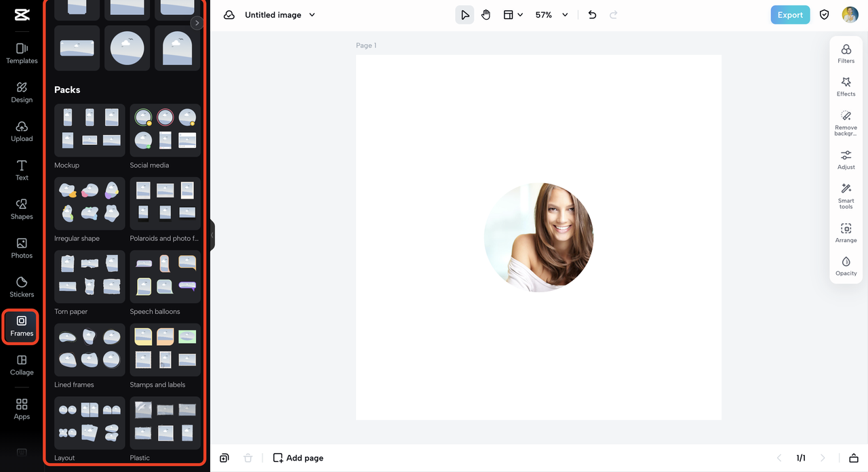Image resolution: width=868 pixels, height=472 pixels.
Task: Select the circular portrait on canvas
Action: pyautogui.click(x=538, y=237)
